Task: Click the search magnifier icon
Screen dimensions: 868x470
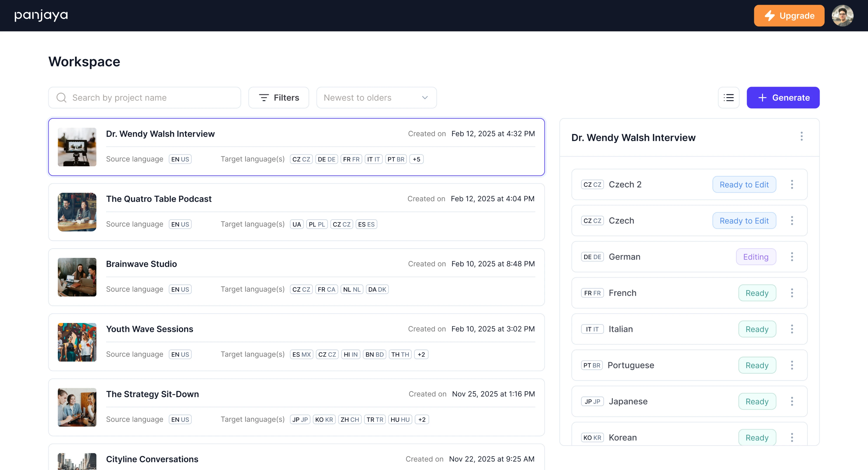Action: 61,98
